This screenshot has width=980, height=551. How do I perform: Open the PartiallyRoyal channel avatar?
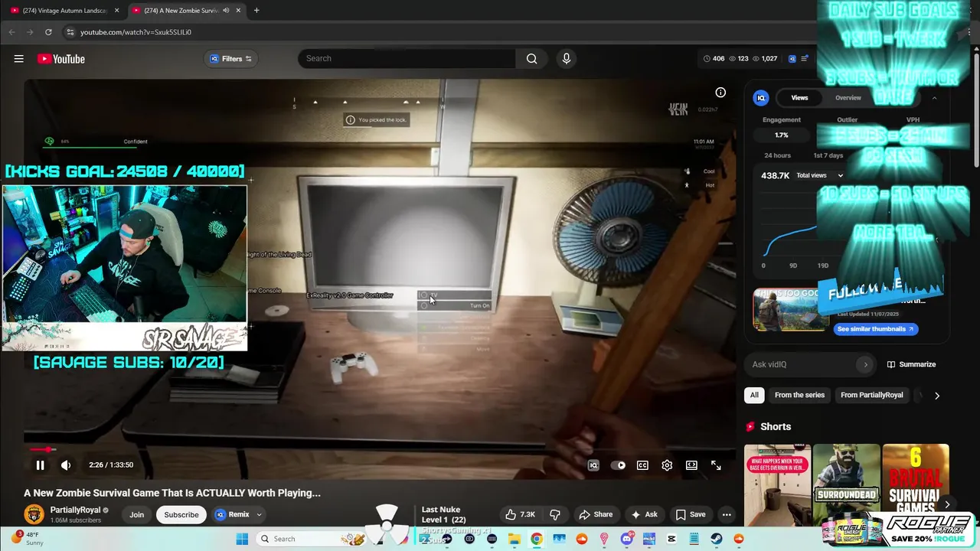[34, 514]
